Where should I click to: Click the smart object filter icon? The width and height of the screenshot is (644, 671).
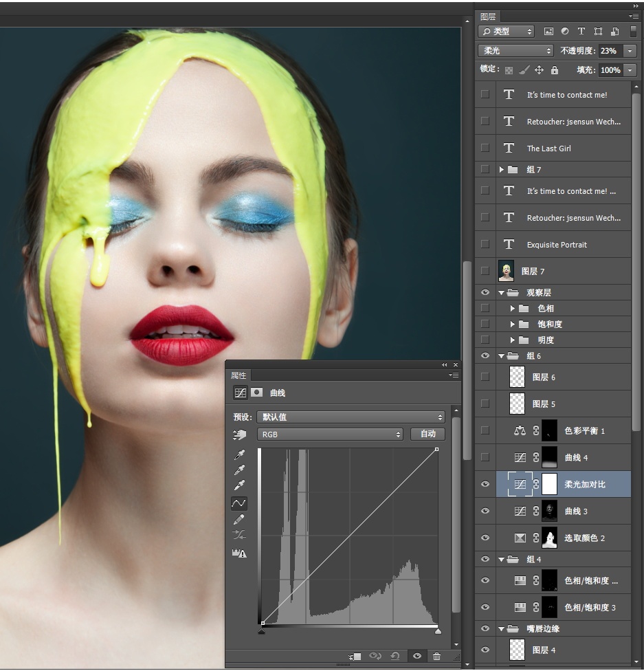(x=615, y=31)
